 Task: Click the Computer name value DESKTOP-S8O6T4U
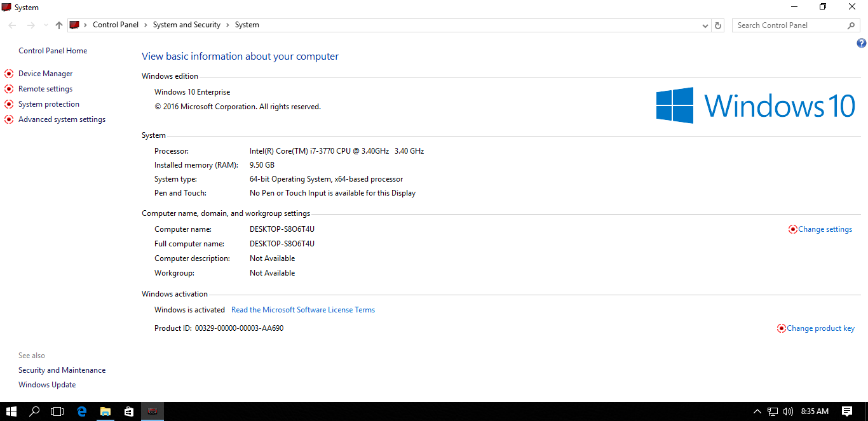282,229
